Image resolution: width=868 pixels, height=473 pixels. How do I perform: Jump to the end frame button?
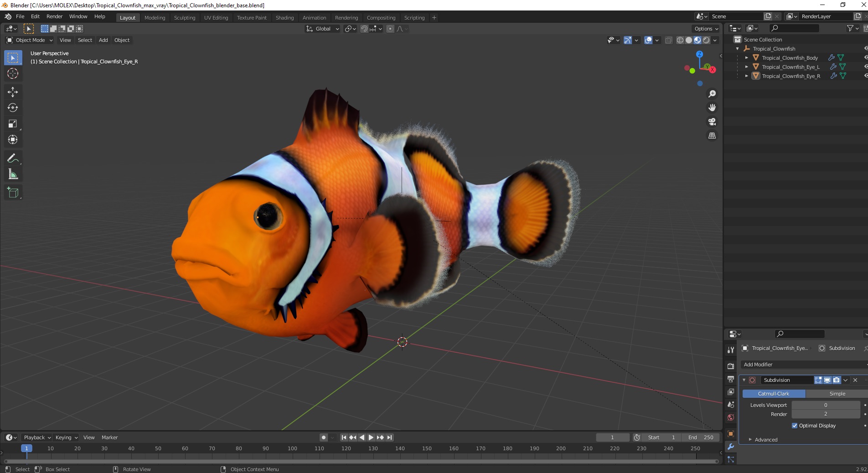coord(389,437)
